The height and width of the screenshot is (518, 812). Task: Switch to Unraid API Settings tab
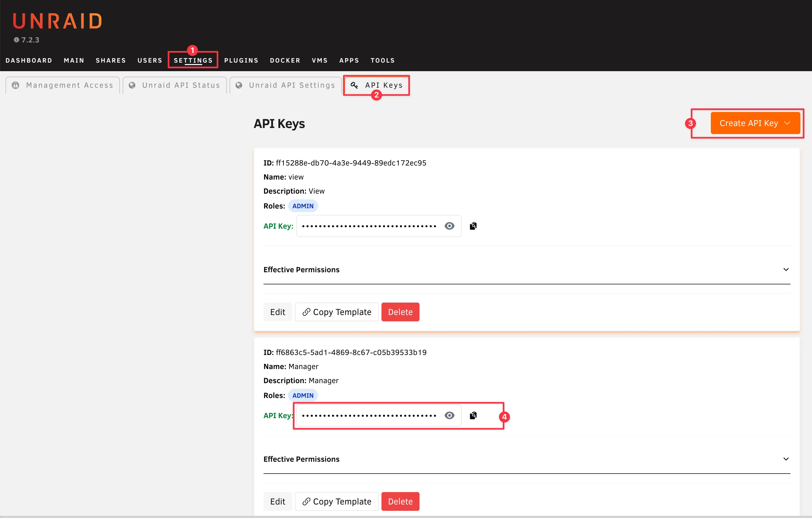pyautogui.click(x=286, y=85)
